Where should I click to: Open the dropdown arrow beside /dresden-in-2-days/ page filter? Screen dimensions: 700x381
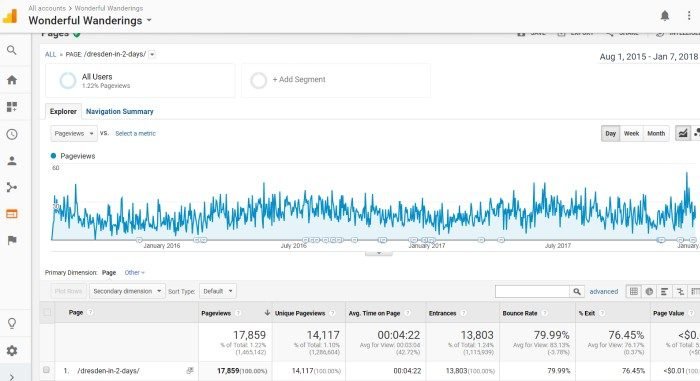point(152,54)
